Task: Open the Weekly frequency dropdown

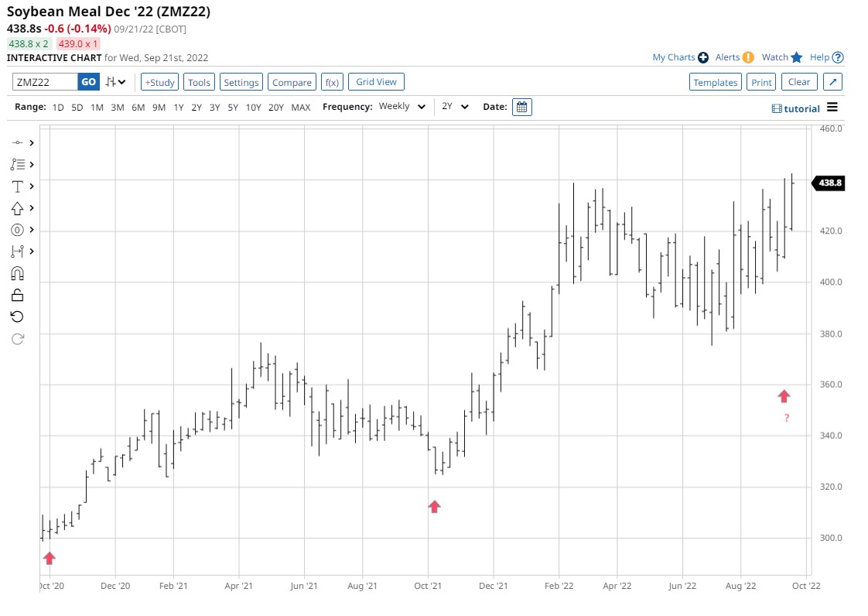Action: pyautogui.click(x=402, y=106)
